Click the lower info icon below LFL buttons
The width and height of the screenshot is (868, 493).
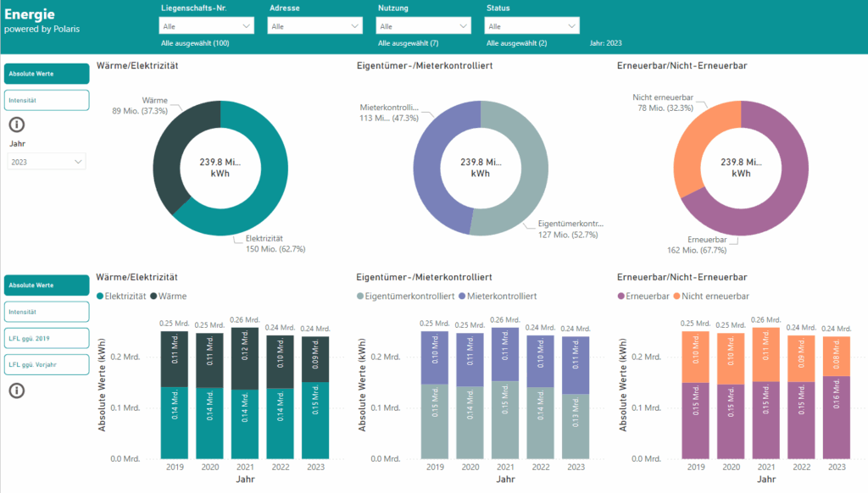click(x=15, y=391)
